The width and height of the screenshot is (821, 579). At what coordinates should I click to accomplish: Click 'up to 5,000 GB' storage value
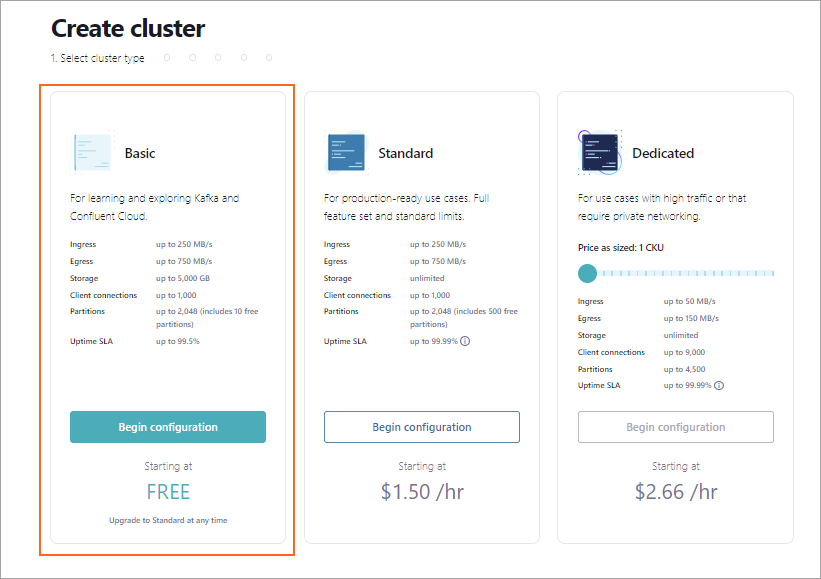click(x=183, y=279)
